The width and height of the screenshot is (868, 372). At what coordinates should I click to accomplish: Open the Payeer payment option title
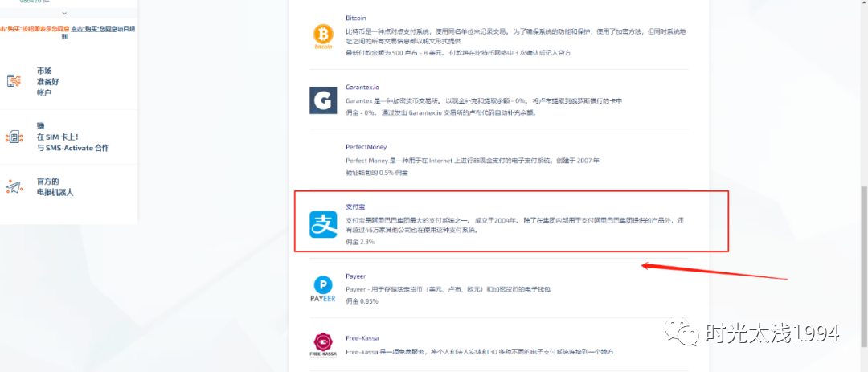(355, 276)
